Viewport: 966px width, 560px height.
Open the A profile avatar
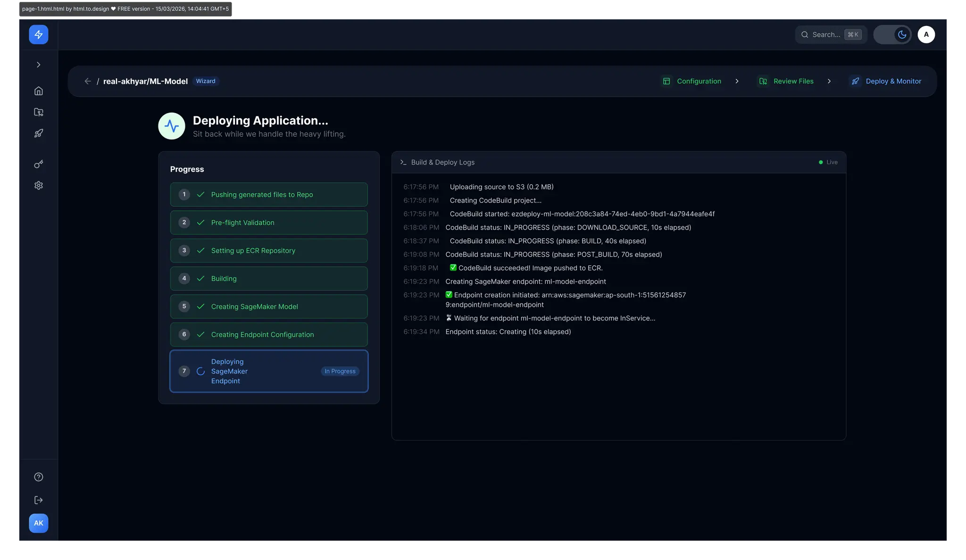926,34
